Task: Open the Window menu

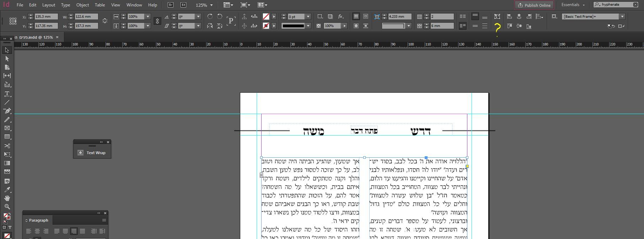Action: tap(134, 5)
